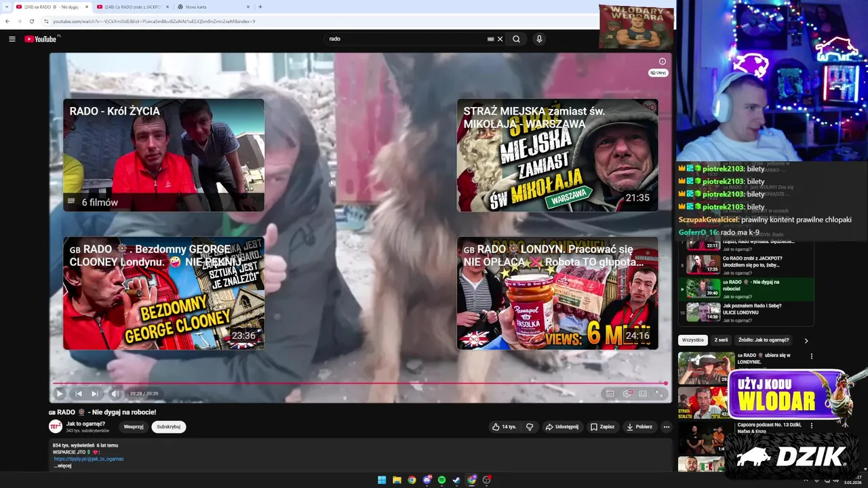This screenshot has width=868, height=488.
Task: Mute the video with the volume icon
Action: (115, 393)
